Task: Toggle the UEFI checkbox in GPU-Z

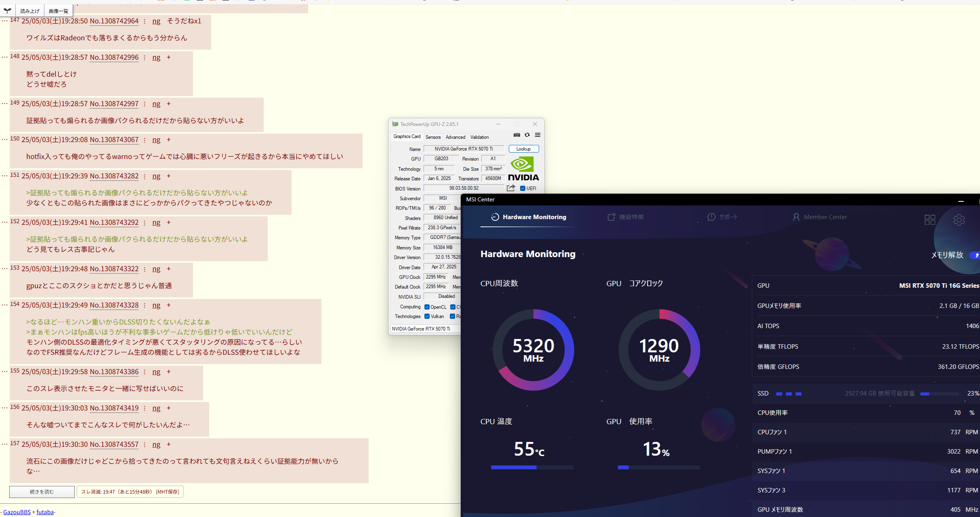Action: coord(523,188)
